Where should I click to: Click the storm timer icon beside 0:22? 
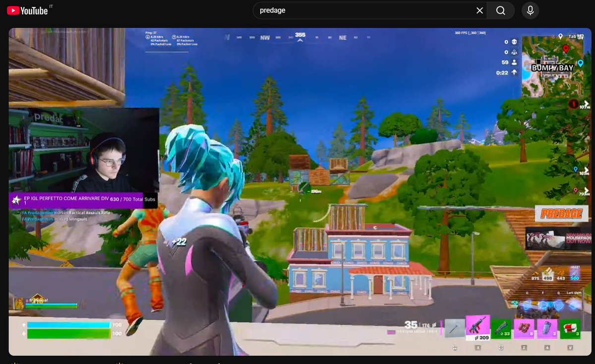click(x=514, y=72)
